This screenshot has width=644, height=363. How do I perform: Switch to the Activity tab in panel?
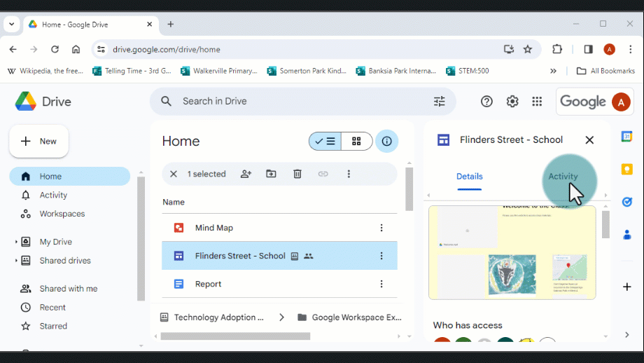tap(563, 177)
